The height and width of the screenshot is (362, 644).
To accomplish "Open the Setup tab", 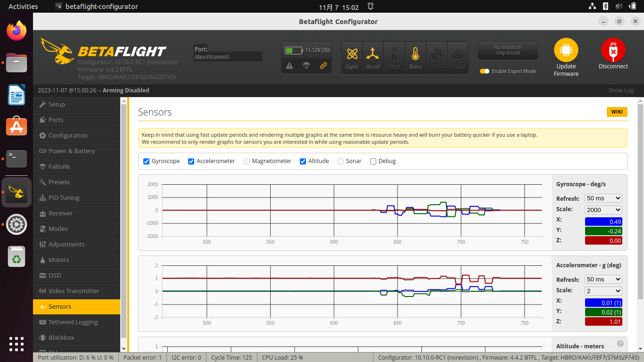I will 76,105.
